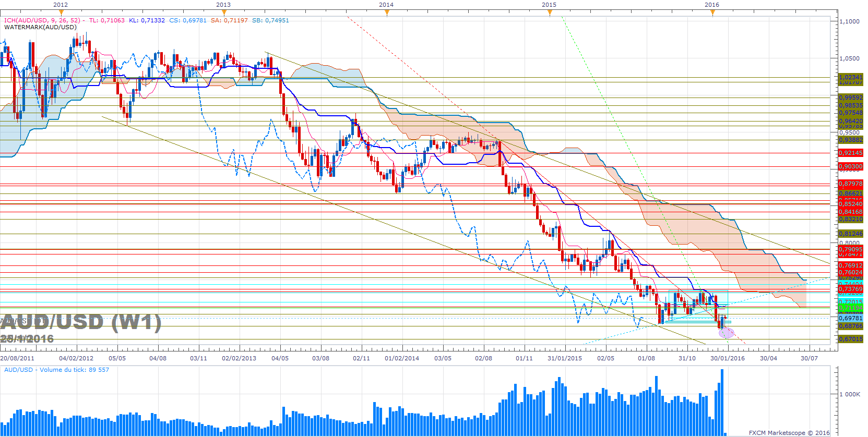The height and width of the screenshot is (437, 868).
Task: Select the WATERMARK(AUD/USD) indicator label
Action: tap(40, 27)
